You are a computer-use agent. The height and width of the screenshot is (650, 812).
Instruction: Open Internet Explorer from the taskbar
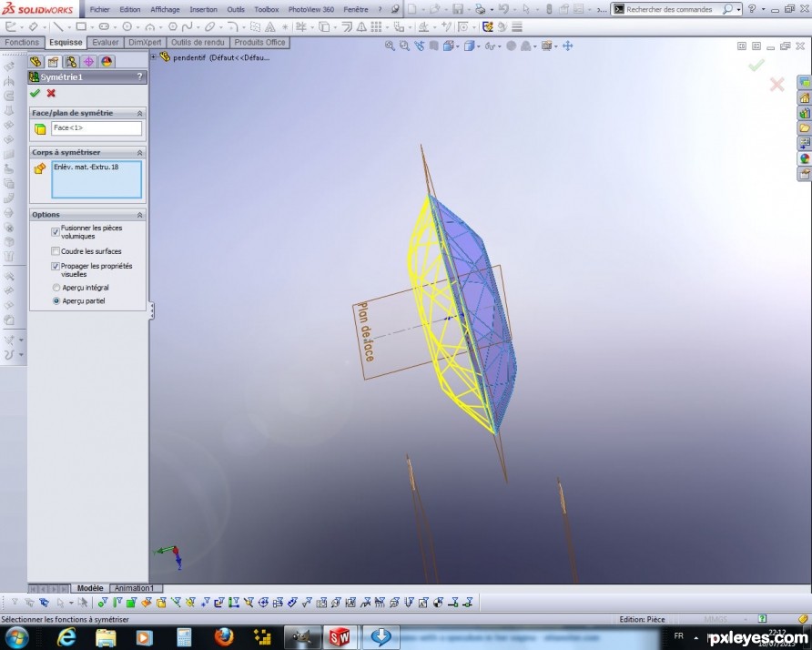(66, 637)
